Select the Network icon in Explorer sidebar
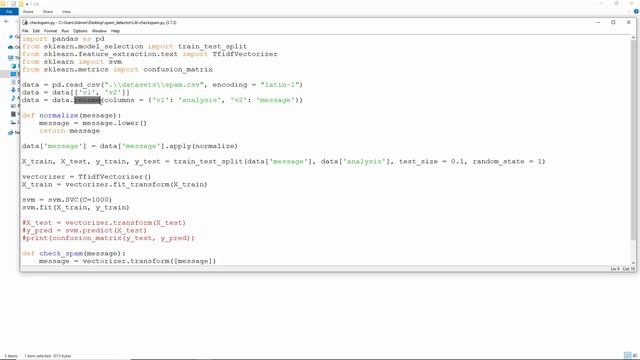The image size is (640, 360). (x=11, y=133)
